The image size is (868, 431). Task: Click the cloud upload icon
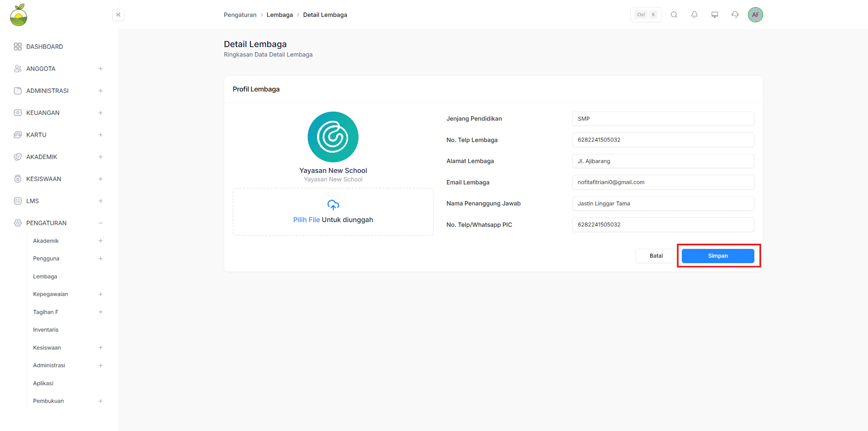[333, 205]
